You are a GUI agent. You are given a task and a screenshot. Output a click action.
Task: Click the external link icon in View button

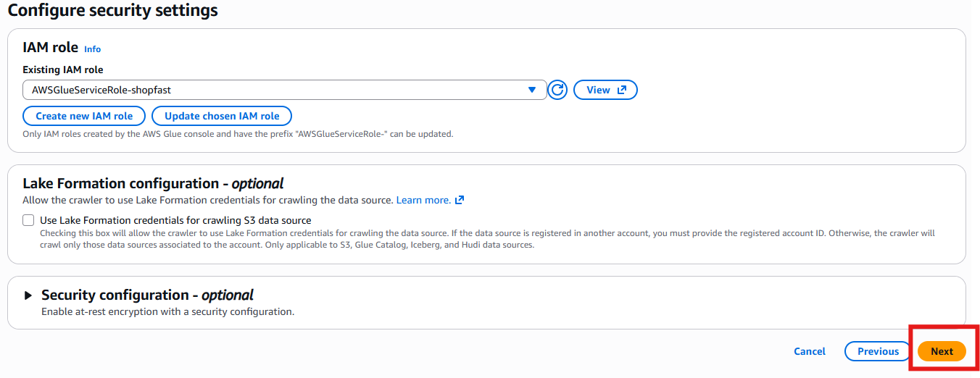[x=621, y=90]
